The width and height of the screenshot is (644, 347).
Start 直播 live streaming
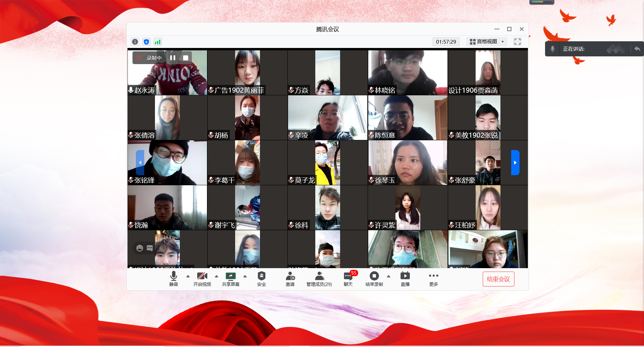(405, 279)
